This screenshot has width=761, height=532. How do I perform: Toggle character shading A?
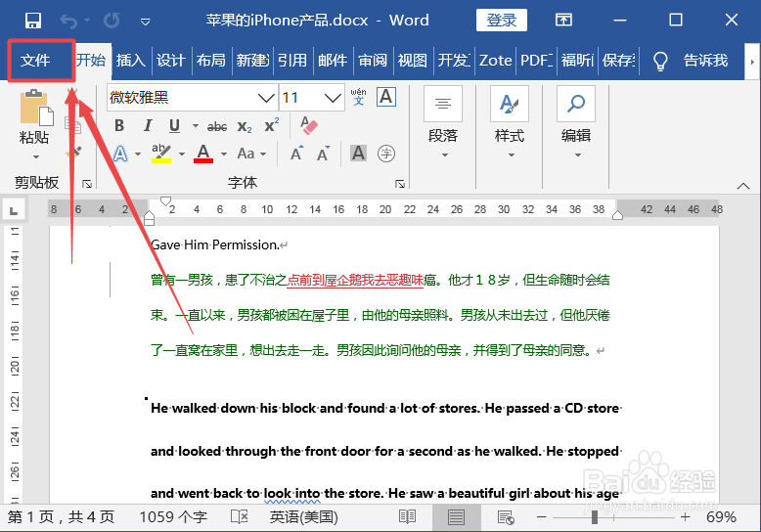pos(358,154)
